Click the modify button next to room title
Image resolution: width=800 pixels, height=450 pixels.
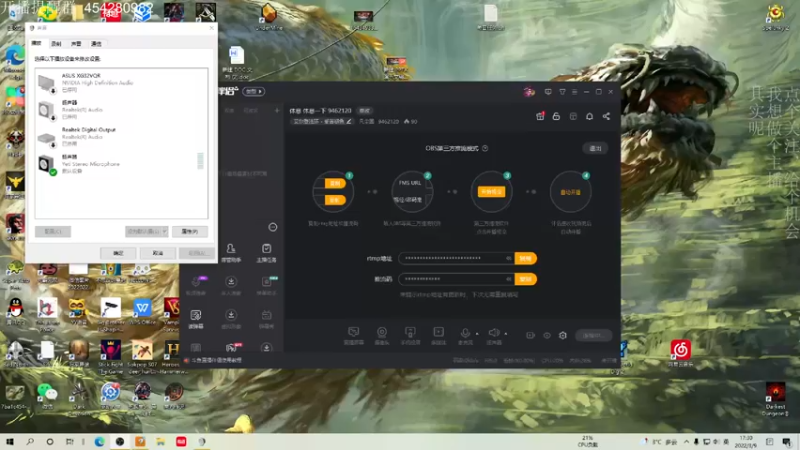coord(364,111)
